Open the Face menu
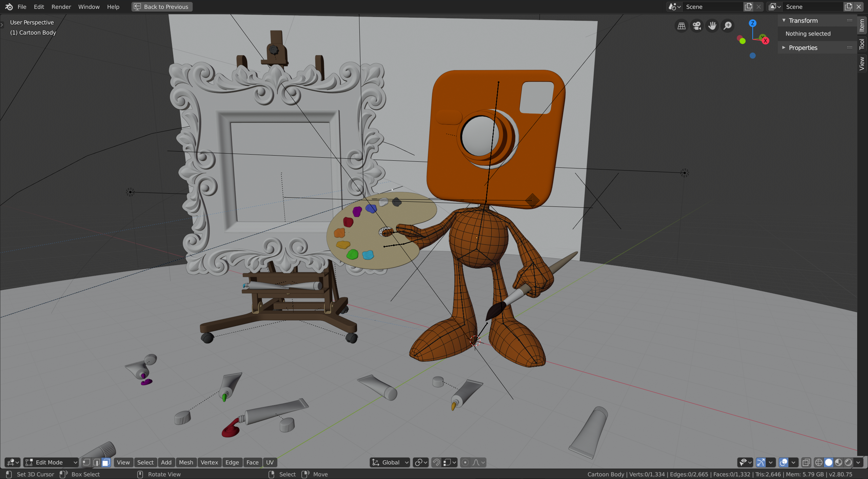This screenshot has height=479, width=868. click(x=252, y=462)
